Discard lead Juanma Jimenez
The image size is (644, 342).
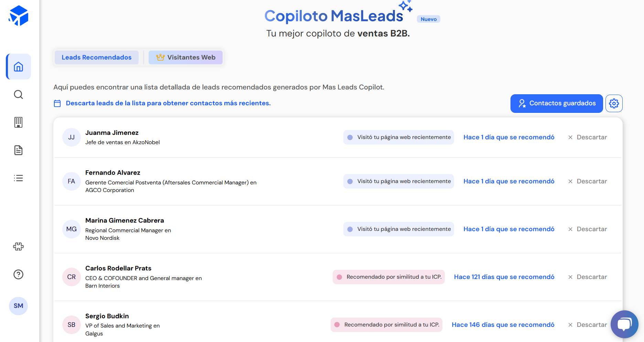[x=588, y=137]
